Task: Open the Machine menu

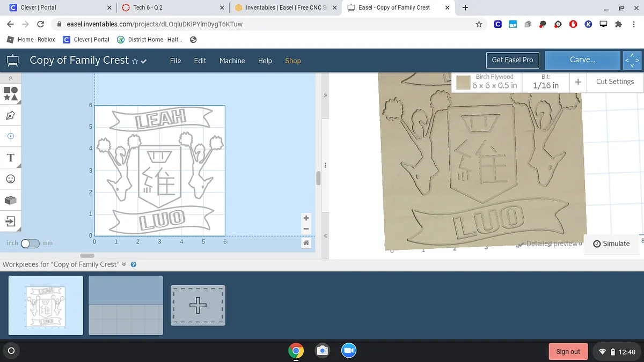Action: [x=232, y=61]
